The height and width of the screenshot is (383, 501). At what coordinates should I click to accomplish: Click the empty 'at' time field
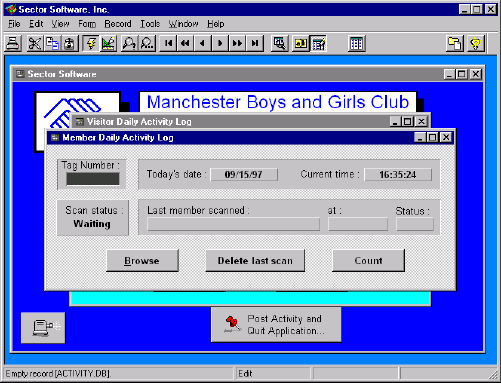tap(358, 224)
